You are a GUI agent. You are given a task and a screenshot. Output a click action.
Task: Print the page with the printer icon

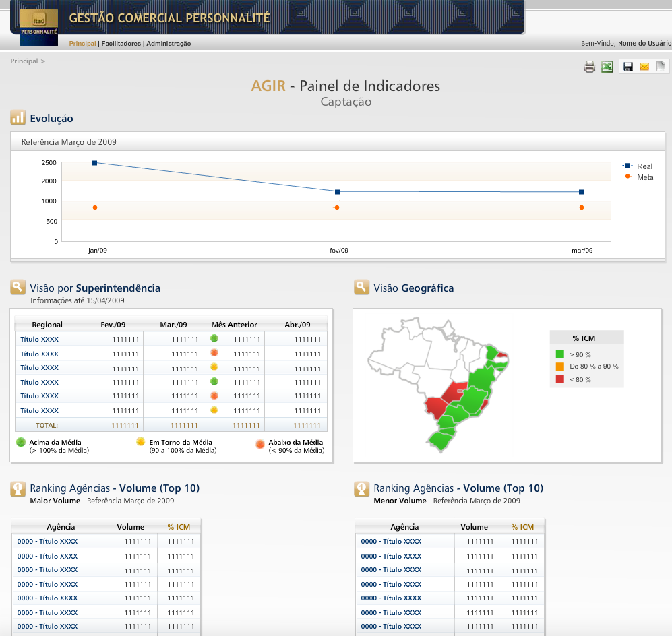(x=590, y=67)
